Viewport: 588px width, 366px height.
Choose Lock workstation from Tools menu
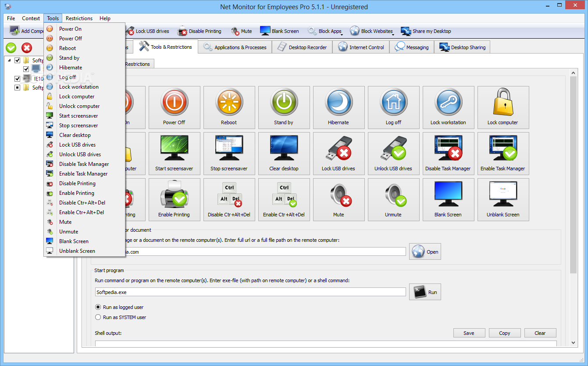pyautogui.click(x=84, y=87)
